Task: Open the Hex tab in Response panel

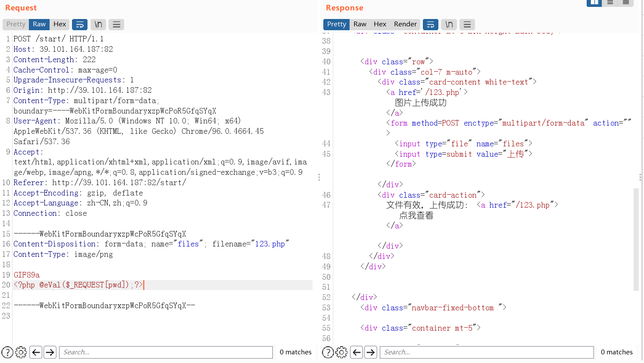Action: [380, 24]
